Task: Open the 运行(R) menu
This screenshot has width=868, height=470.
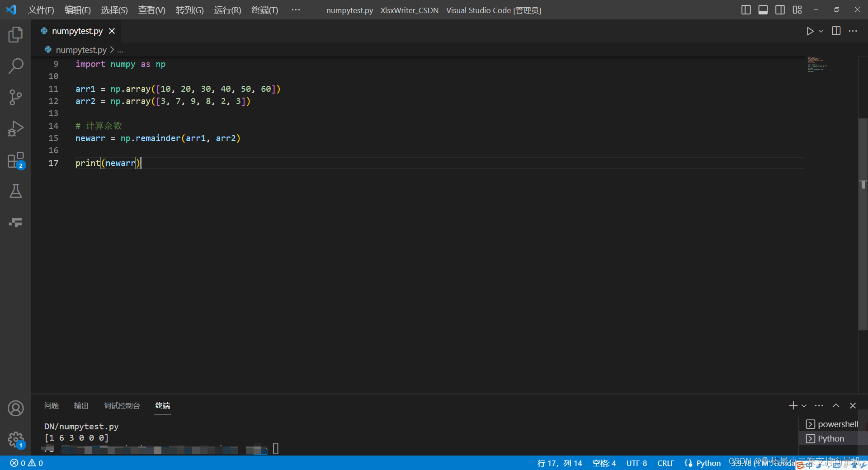Action: (228, 10)
